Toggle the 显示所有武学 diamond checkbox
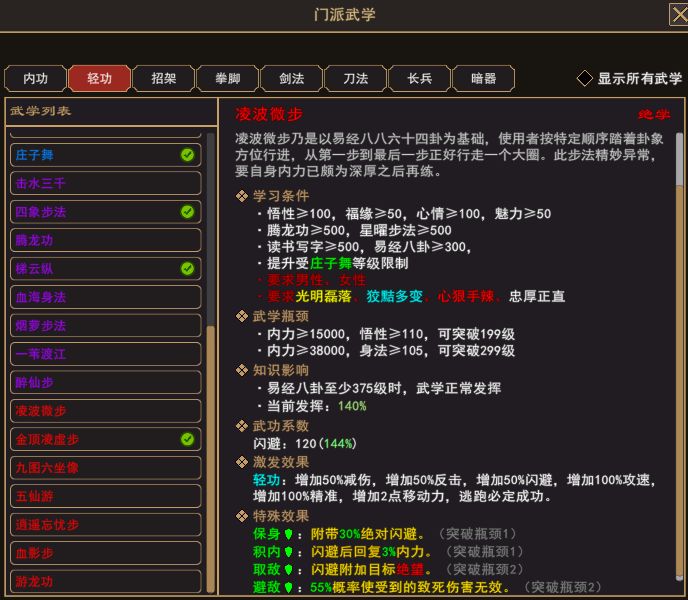The image size is (688, 600). click(584, 79)
